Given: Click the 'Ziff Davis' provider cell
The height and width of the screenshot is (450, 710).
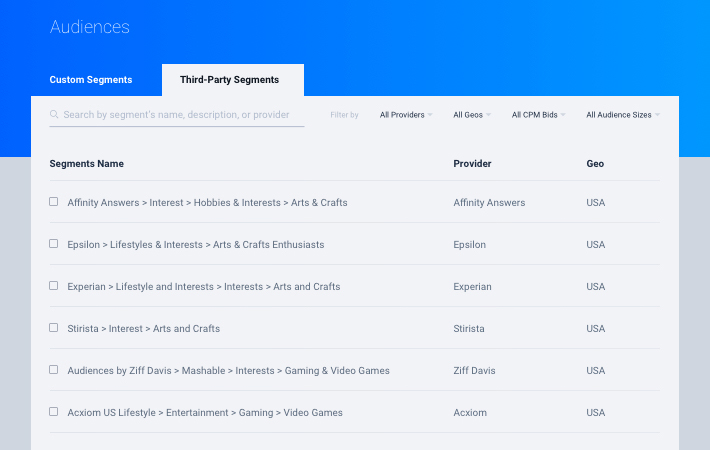Looking at the screenshot, I should coord(474,370).
